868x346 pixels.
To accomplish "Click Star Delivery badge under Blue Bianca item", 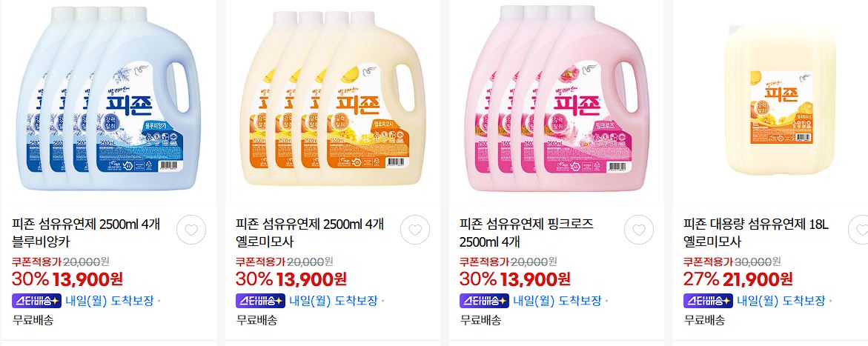I will click(x=36, y=301).
